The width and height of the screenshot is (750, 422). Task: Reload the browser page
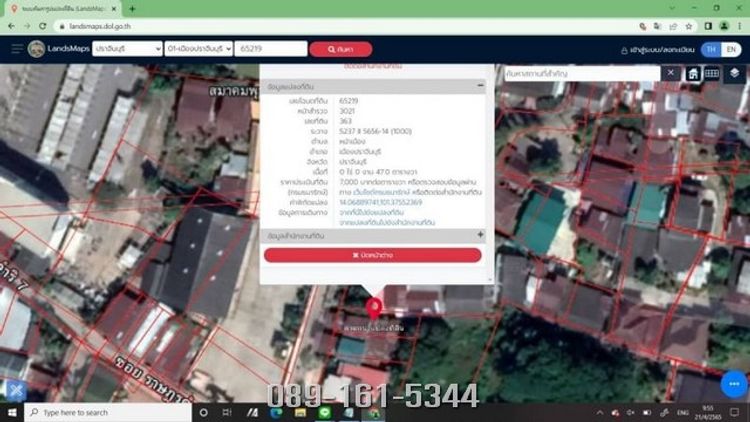coord(43,26)
